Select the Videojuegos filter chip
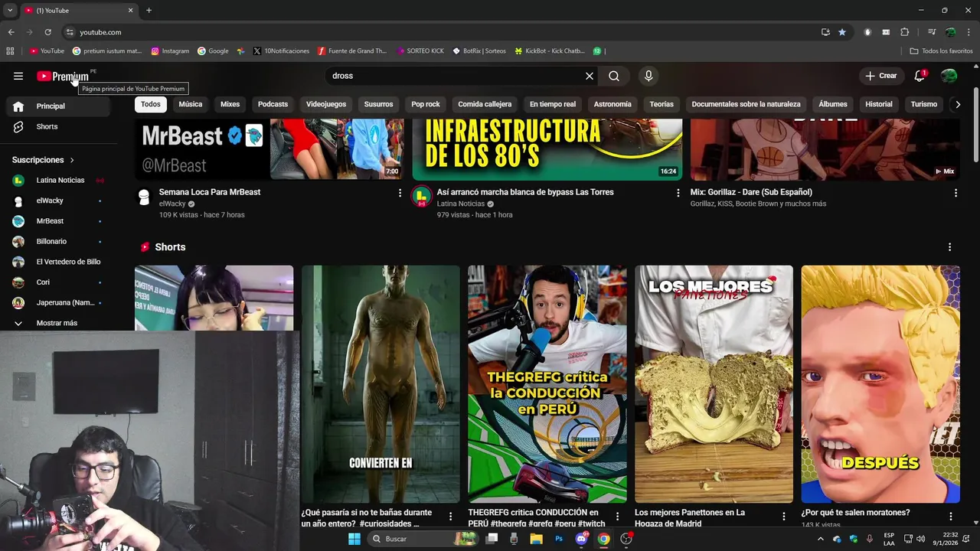Screen dimensions: 980x551 click(326, 104)
